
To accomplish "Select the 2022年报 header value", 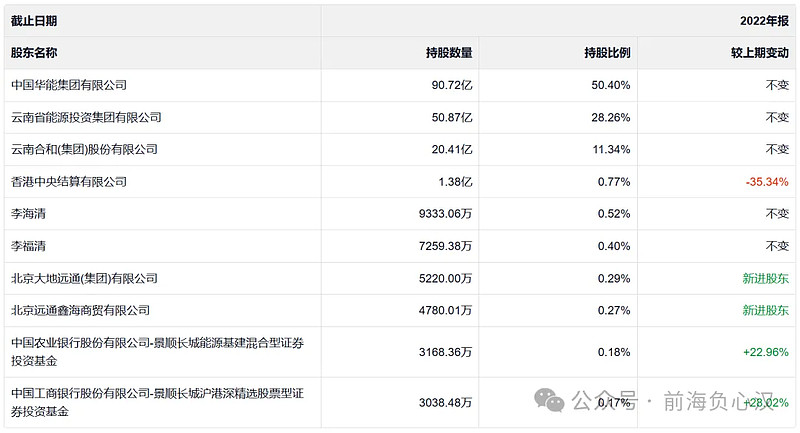I will coord(764,21).
